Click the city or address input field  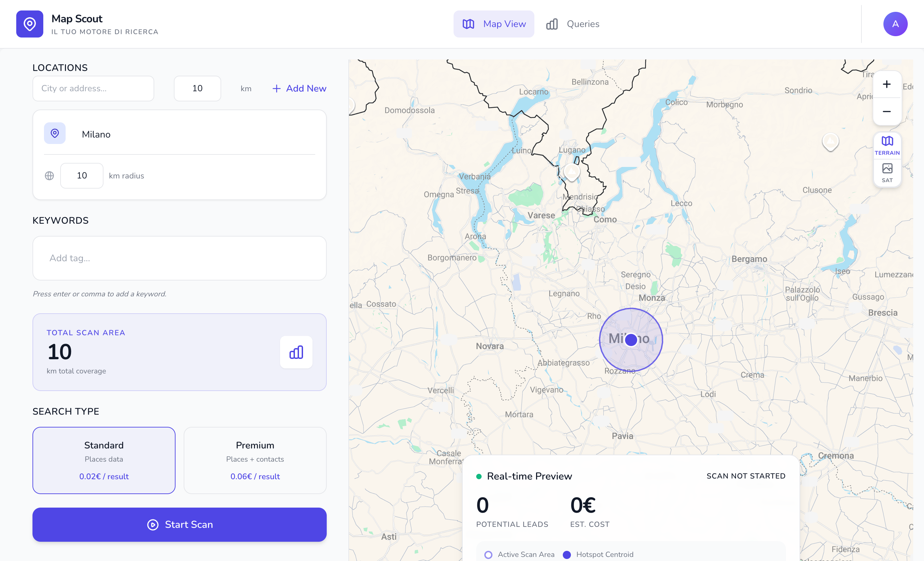tap(93, 89)
